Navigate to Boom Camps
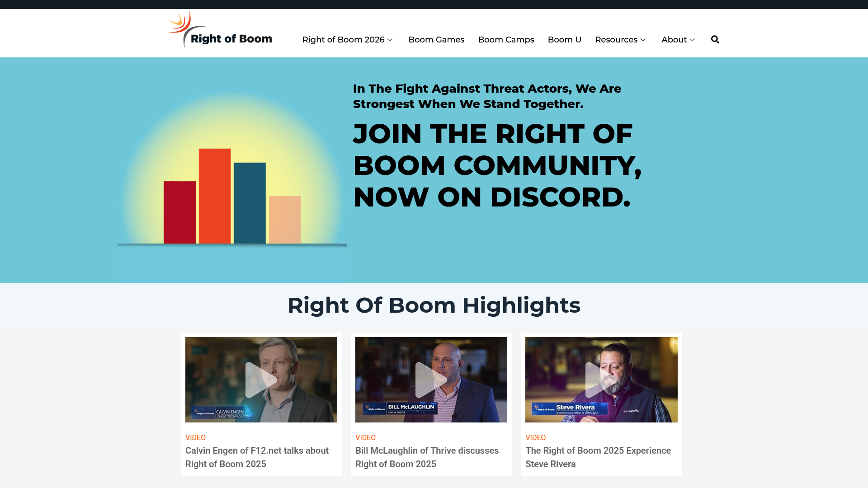This screenshot has width=868, height=488. pyautogui.click(x=506, y=39)
